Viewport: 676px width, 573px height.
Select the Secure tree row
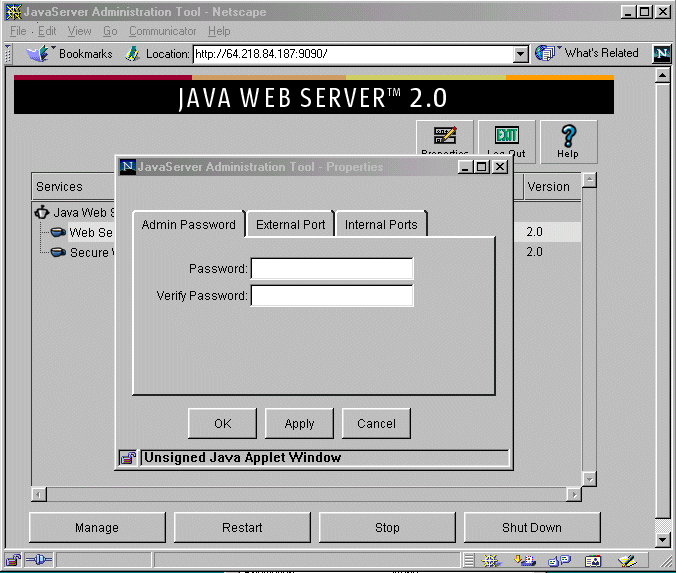coord(92,252)
